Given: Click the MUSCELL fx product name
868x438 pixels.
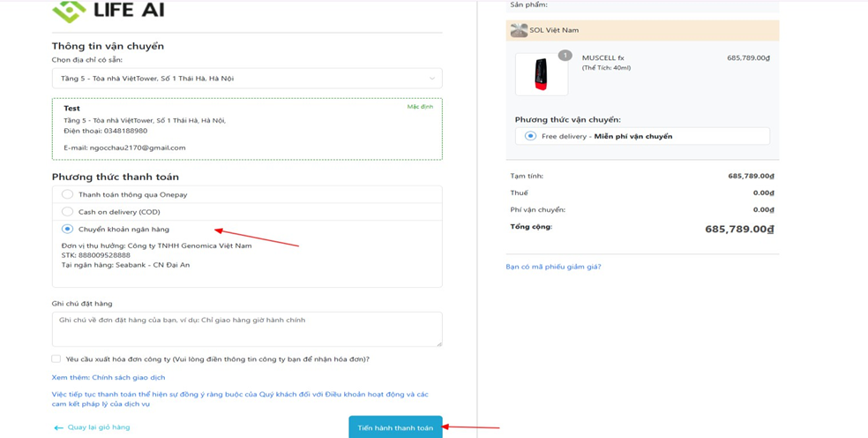Looking at the screenshot, I should [602, 58].
